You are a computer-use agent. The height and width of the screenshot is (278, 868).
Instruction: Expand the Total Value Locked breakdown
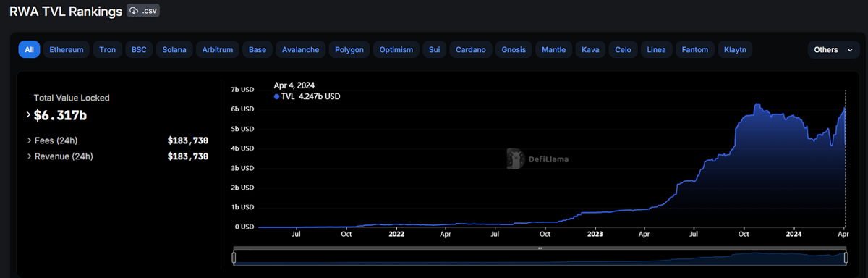(x=29, y=114)
